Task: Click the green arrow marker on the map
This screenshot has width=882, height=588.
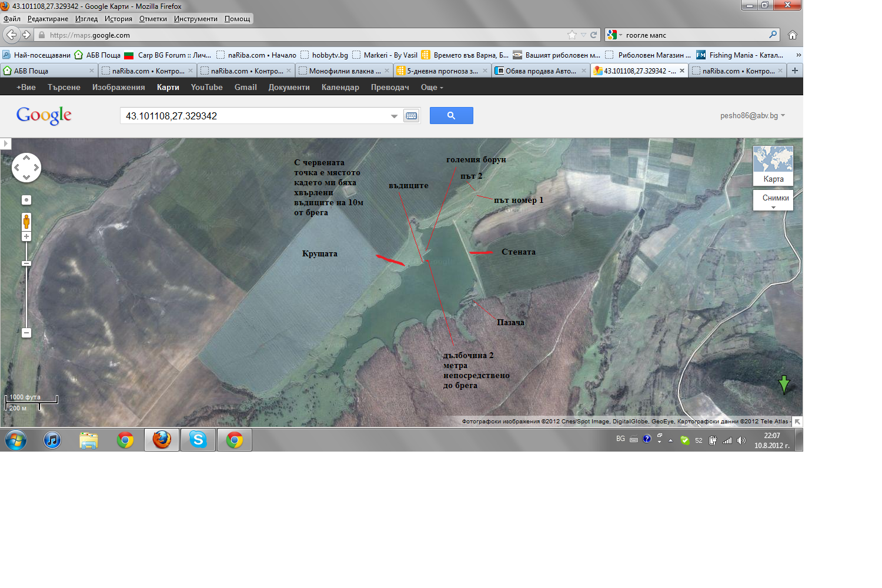Action: point(784,385)
